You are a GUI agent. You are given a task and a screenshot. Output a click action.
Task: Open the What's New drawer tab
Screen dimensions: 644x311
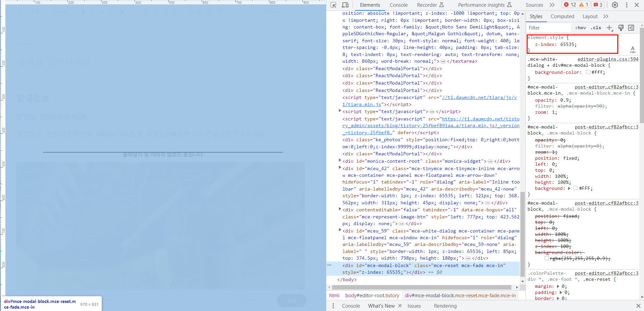tap(381, 306)
